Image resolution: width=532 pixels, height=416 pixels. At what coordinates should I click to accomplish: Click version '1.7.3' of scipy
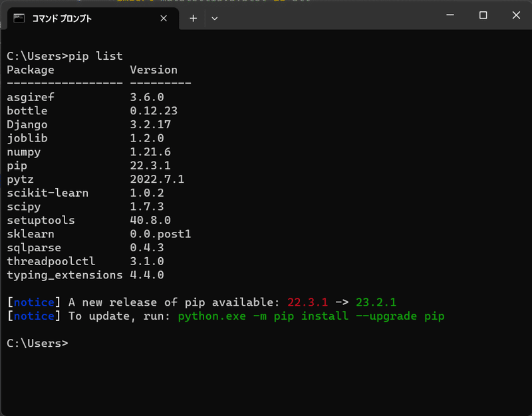[147, 207]
